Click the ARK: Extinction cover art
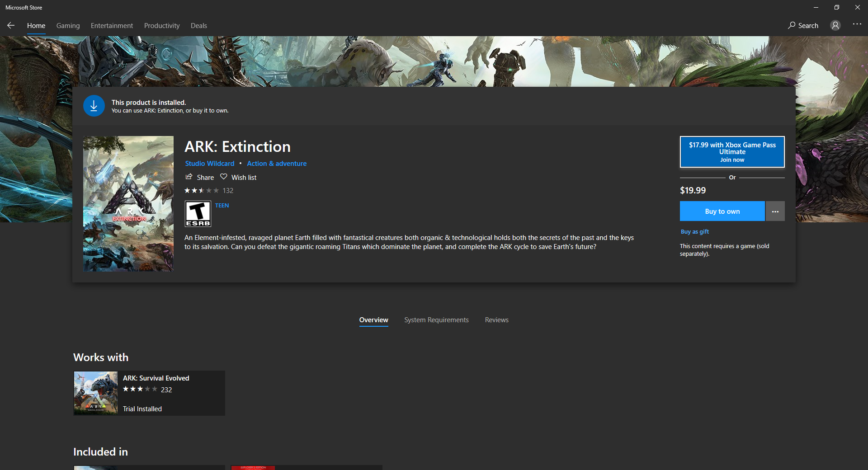Screen dimensions: 868x470 click(128, 204)
